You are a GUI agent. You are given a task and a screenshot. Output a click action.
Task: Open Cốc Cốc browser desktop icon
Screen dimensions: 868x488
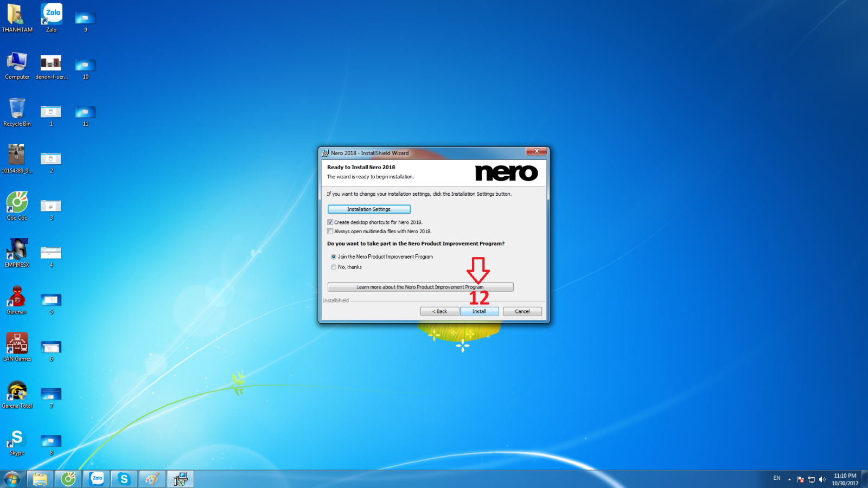click(17, 204)
